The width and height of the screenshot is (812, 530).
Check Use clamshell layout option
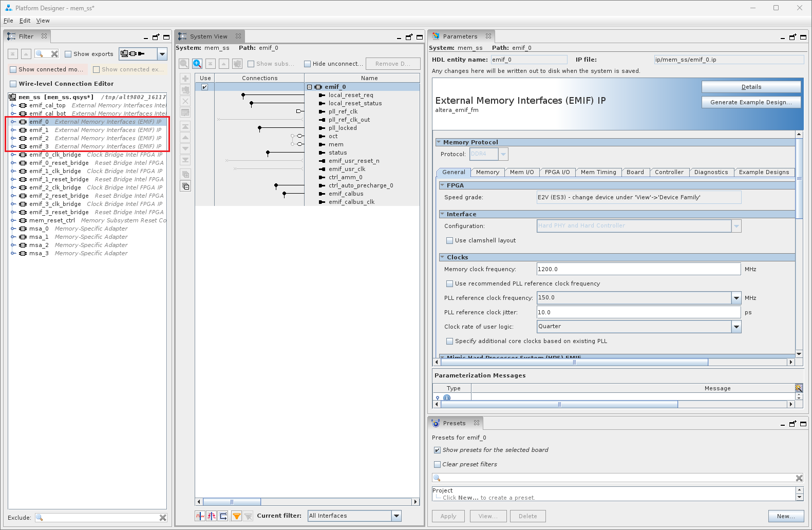[x=450, y=240]
